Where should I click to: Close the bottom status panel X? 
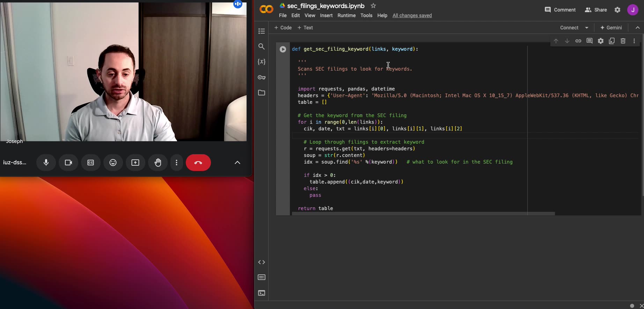641,306
